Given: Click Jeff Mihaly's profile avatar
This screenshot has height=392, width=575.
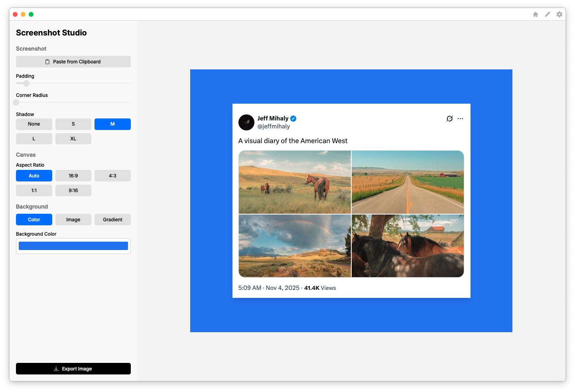Looking at the screenshot, I should click(246, 122).
